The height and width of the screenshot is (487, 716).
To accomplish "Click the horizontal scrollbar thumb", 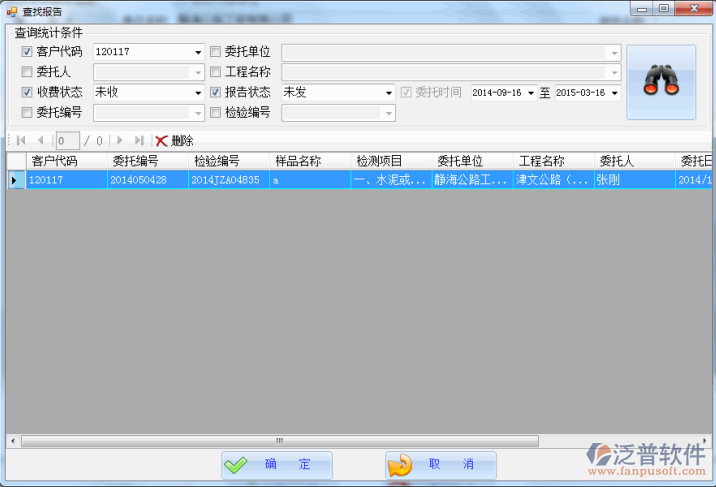I will [279, 441].
